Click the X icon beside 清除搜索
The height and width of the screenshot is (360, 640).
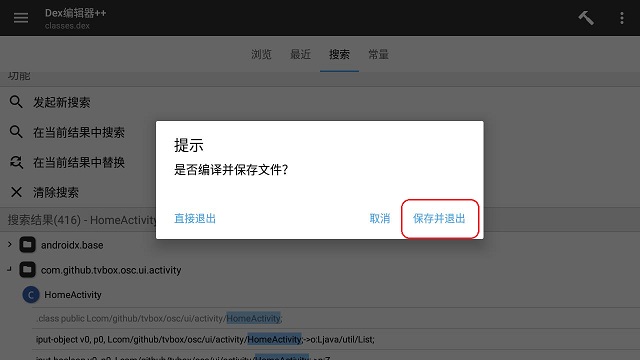point(16,192)
